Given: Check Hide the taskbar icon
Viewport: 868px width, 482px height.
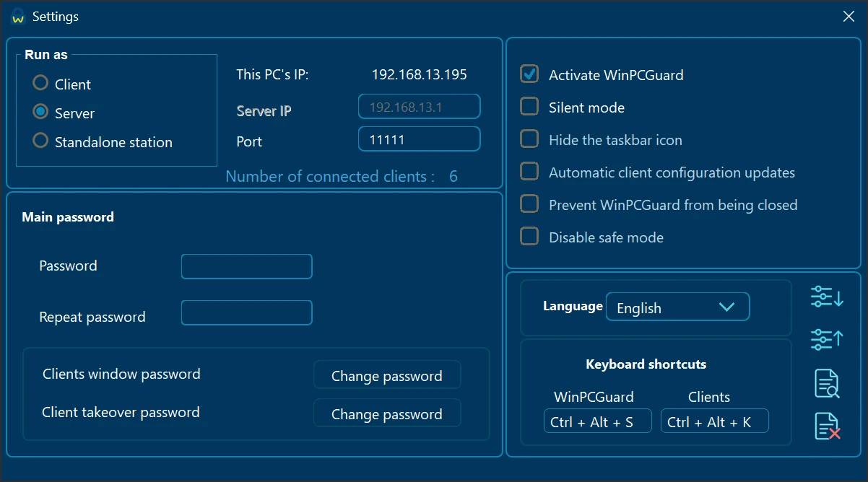Looking at the screenshot, I should 529,139.
